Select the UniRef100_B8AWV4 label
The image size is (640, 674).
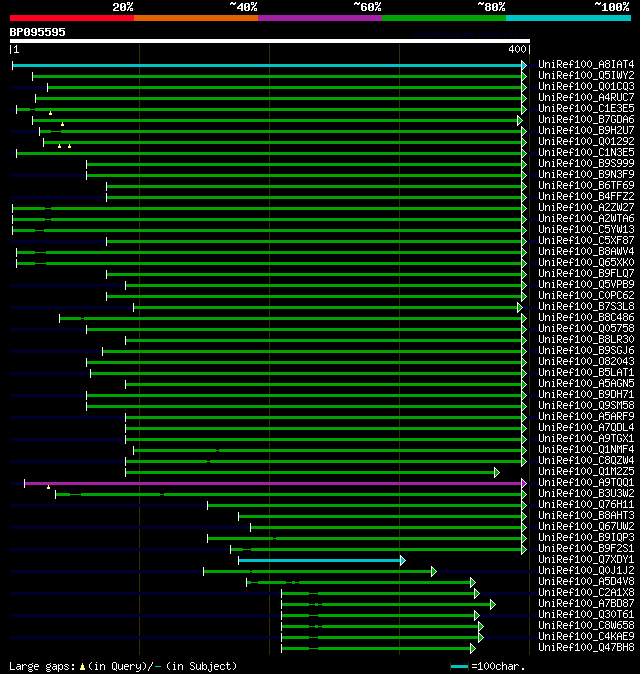(x=586, y=251)
